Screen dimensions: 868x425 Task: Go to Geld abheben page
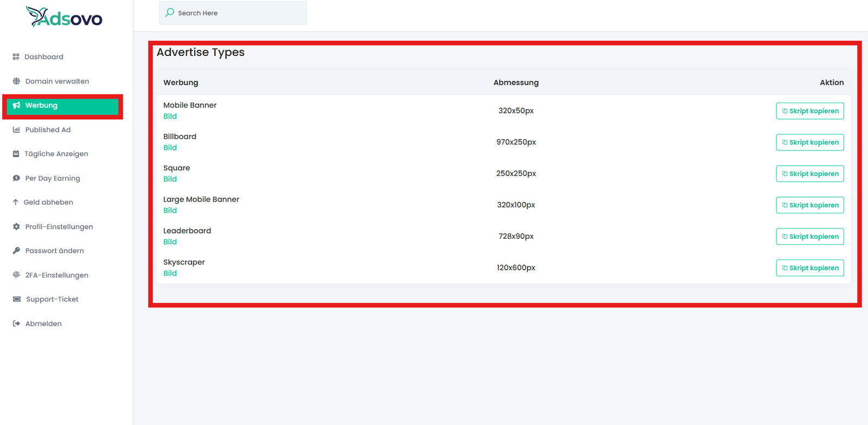pos(48,202)
